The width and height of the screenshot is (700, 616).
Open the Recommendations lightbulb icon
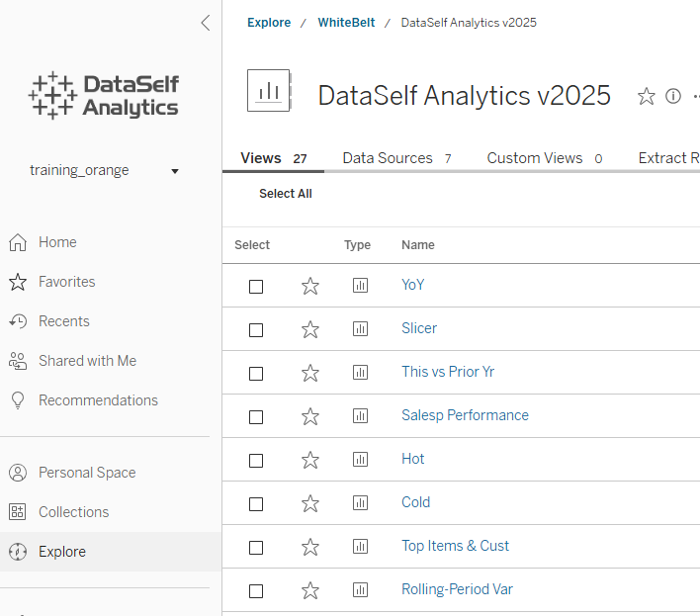(x=18, y=400)
